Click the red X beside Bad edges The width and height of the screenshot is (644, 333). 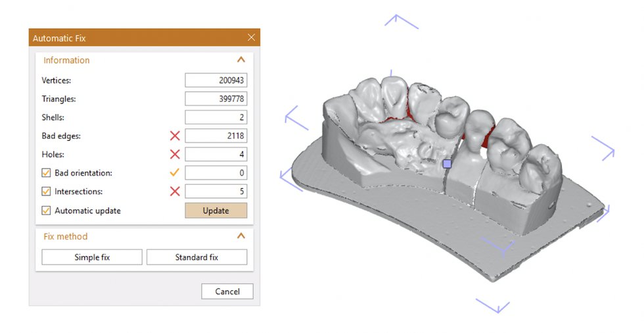175,136
